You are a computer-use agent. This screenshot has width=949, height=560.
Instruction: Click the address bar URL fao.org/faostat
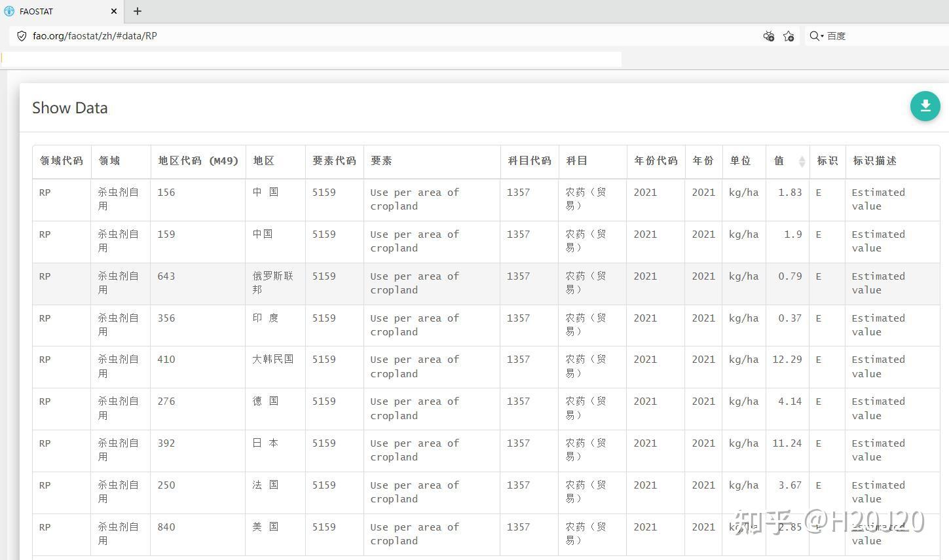pos(95,36)
